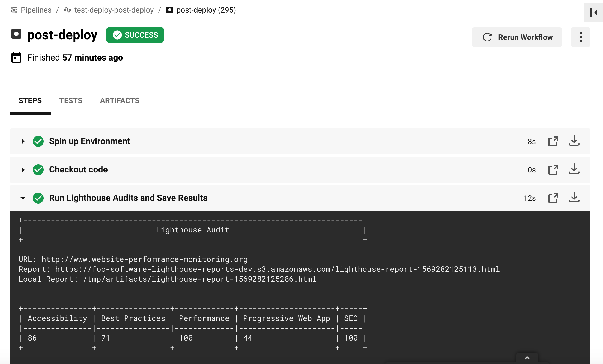This screenshot has width=603, height=364.
Task: Click the post-deploy (295) breadcrumb
Action: (x=206, y=10)
